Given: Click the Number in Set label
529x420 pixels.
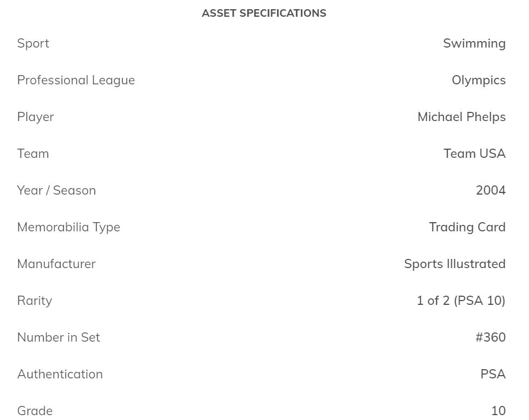Looking at the screenshot, I should [x=58, y=337].
